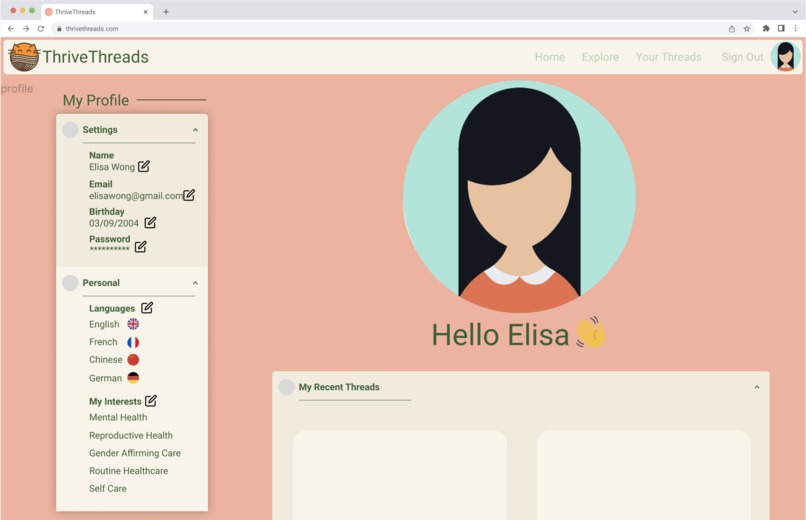
Task: Click the German flag icon
Action: pos(133,378)
